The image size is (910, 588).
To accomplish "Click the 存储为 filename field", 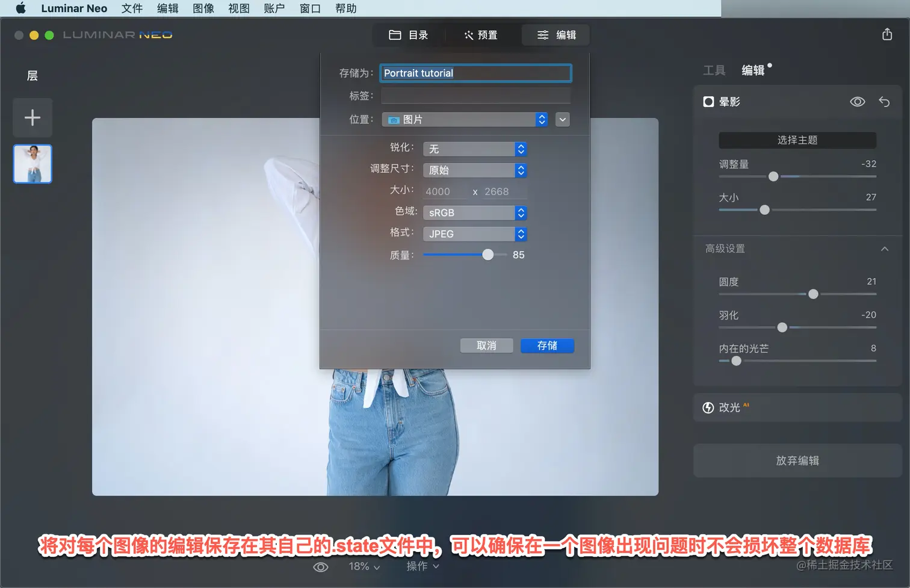I will pos(475,73).
